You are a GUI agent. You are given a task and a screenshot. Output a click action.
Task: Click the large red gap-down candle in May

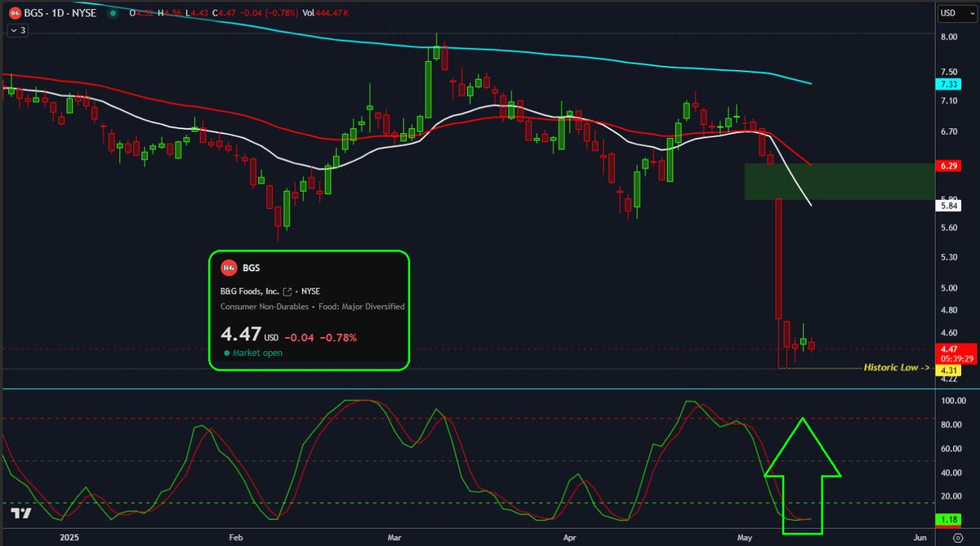point(778,258)
